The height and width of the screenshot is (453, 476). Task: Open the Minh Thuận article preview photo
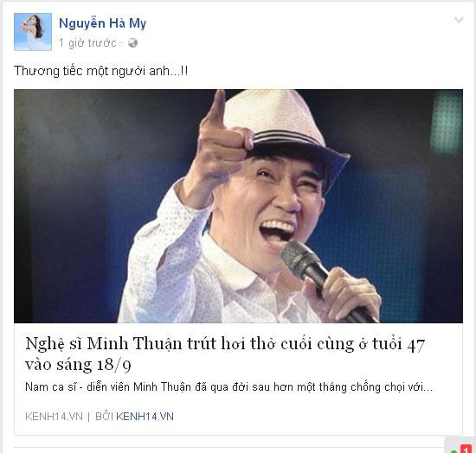(238, 206)
